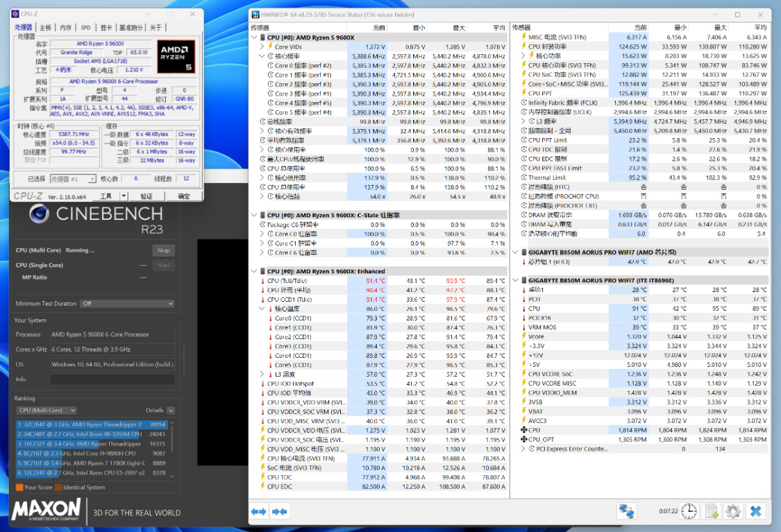Stop the Cinebench multi core test
The width and height of the screenshot is (781, 532).
pyautogui.click(x=163, y=250)
